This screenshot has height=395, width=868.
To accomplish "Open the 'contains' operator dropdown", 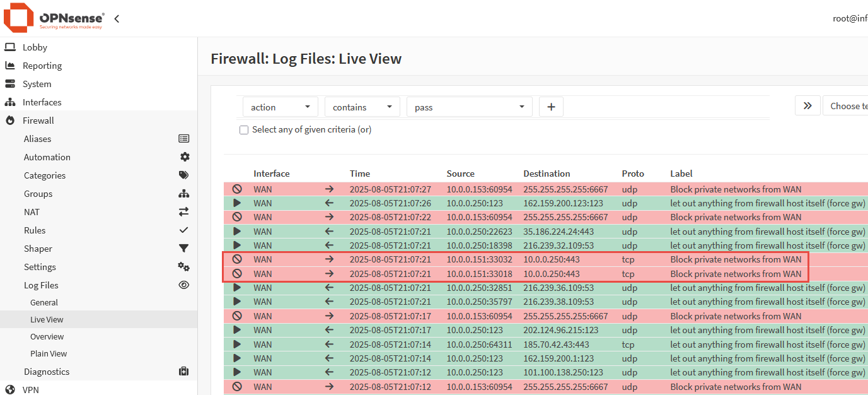I will pos(362,107).
